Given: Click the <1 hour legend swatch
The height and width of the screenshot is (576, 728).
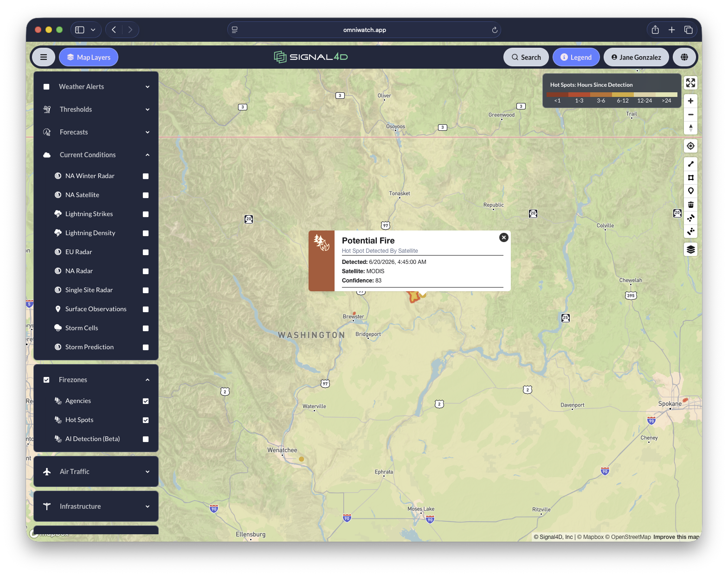Looking at the screenshot, I should pos(557,95).
